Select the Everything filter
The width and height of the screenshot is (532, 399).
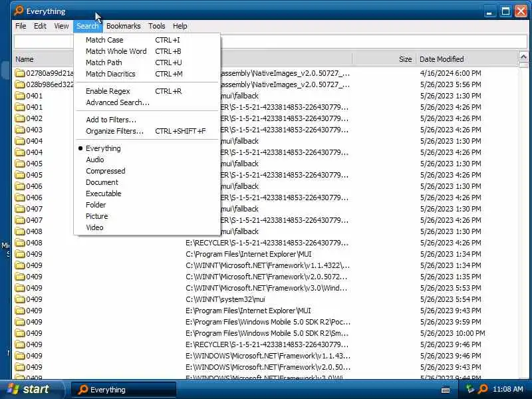147,148
